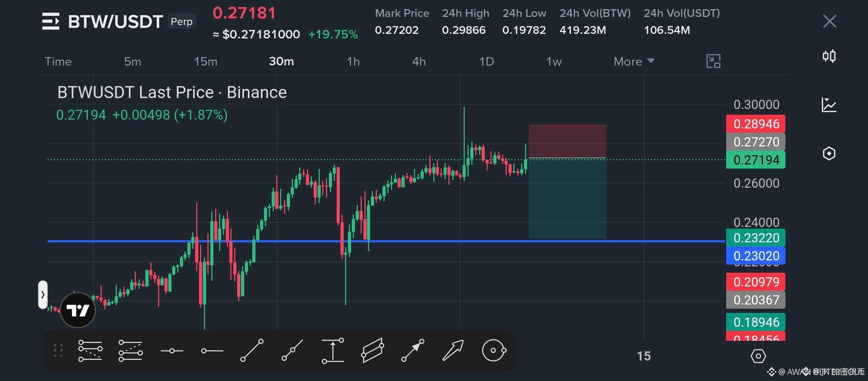Select the trend line drawing tool
This screenshot has width=868, height=381.
click(252, 350)
